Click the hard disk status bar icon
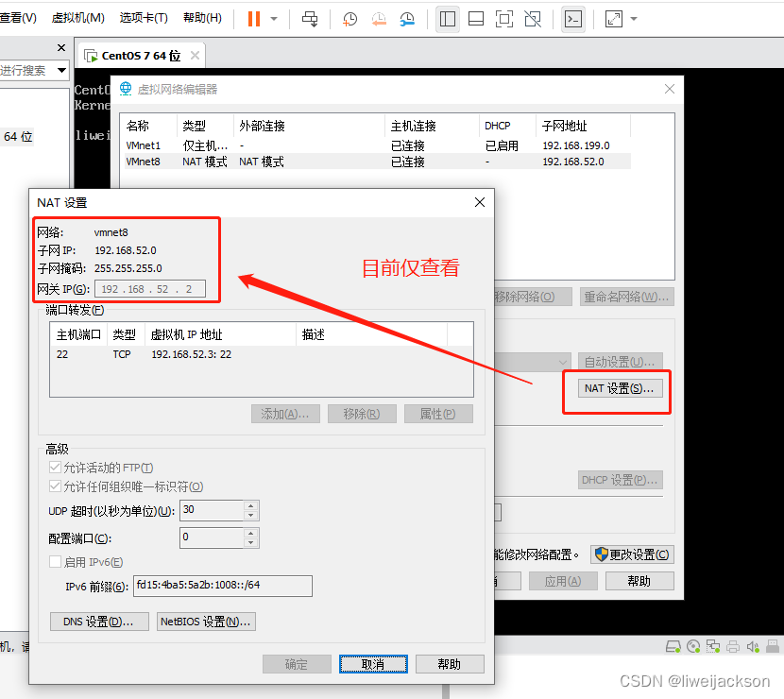This screenshot has width=784, height=699. pyautogui.click(x=673, y=646)
